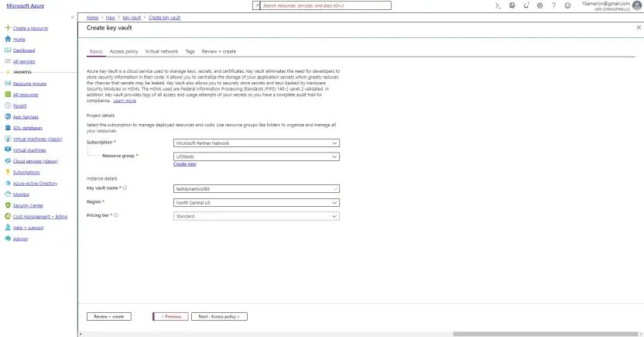The image size is (644, 337).
Task: Click the Home house icon in sidebar
Action: click(8, 39)
